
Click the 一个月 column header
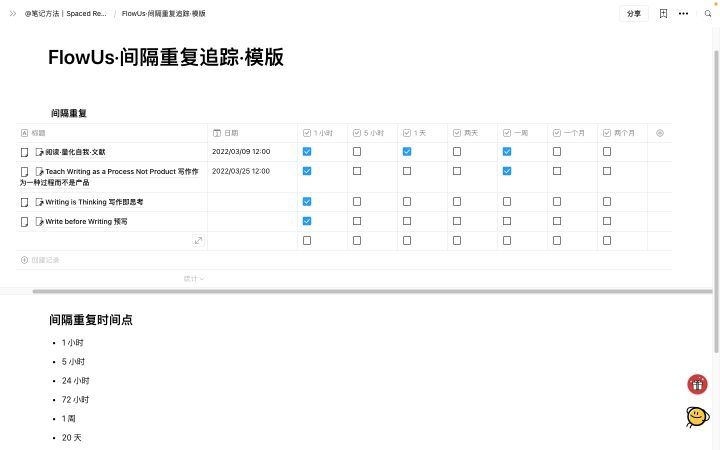point(572,133)
